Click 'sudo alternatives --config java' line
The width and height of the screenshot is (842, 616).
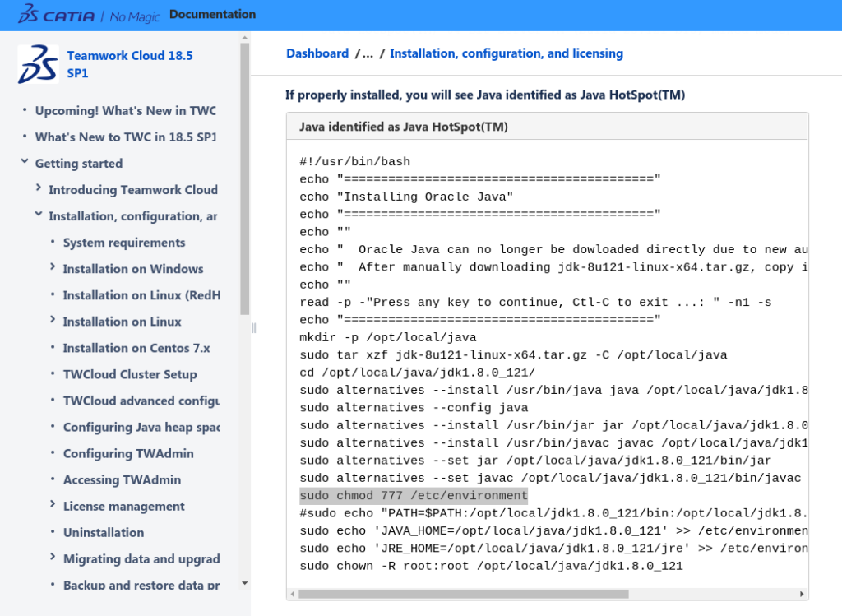click(x=414, y=408)
